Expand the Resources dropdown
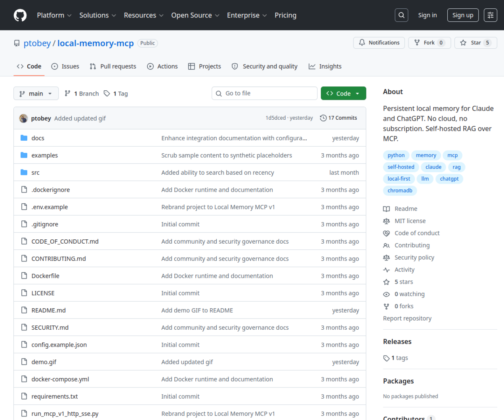This screenshot has width=504, height=420. click(x=144, y=15)
